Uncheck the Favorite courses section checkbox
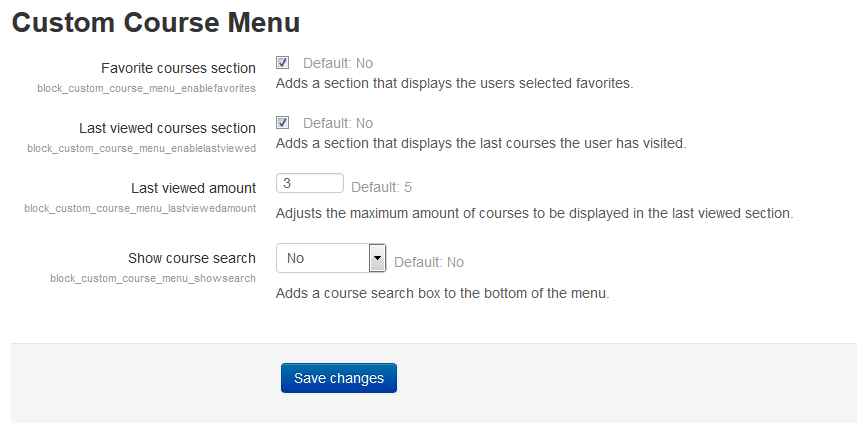Screen dimensions: 857x437 [x=282, y=62]
